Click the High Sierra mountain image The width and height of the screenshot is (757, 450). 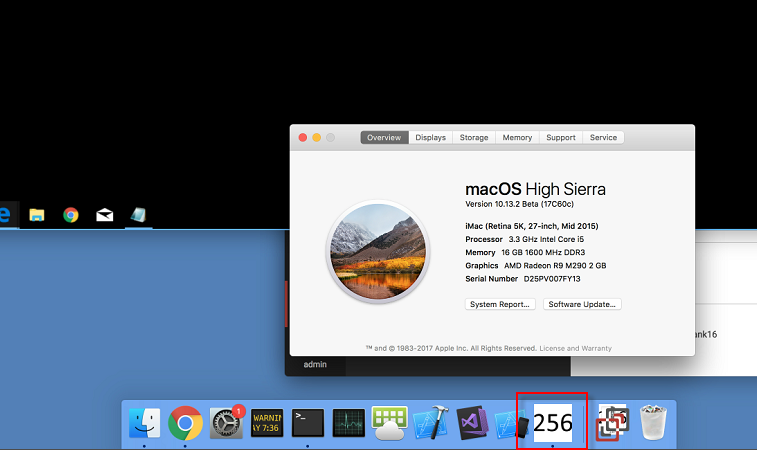378,251
